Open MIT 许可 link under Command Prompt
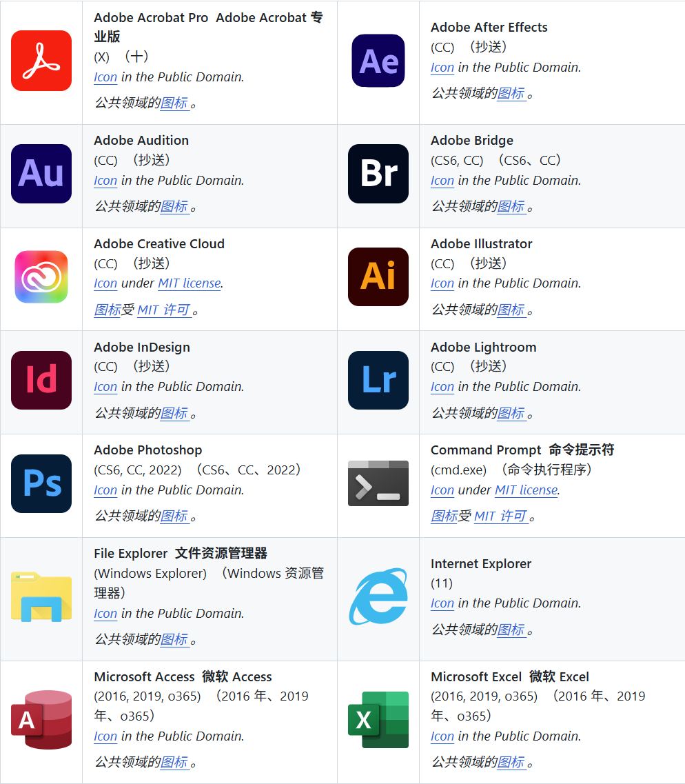 (x=500, y=516)
